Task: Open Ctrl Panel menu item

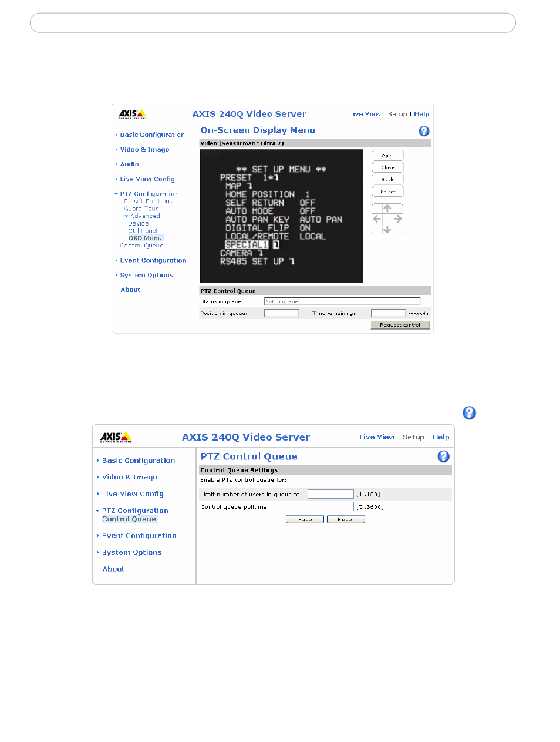Action: pos(143,231)
